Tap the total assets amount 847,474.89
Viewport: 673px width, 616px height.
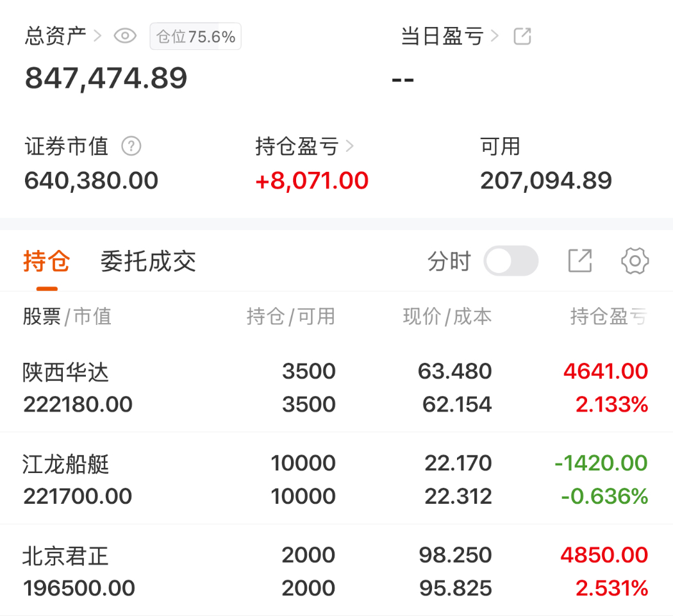pos(106,79)
